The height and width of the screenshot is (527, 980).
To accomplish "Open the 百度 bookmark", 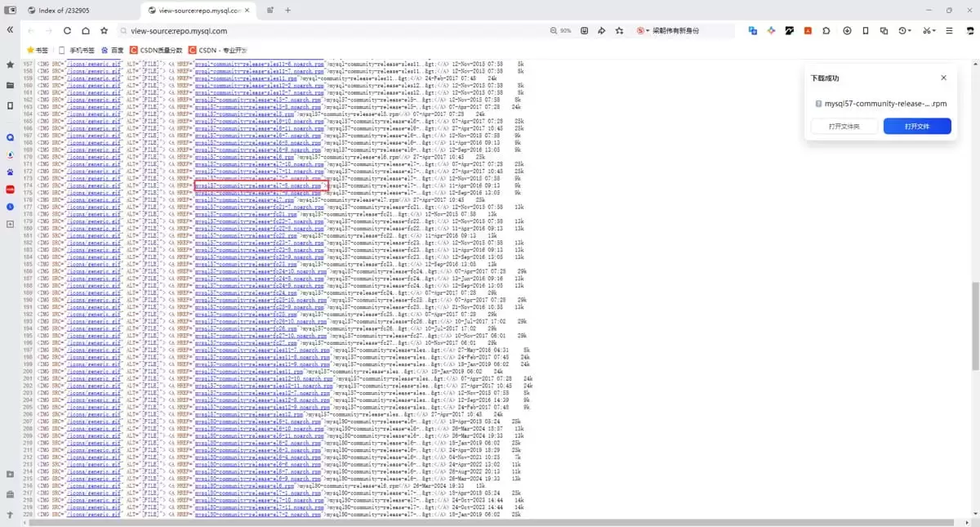I will click(x=113, y=50).
